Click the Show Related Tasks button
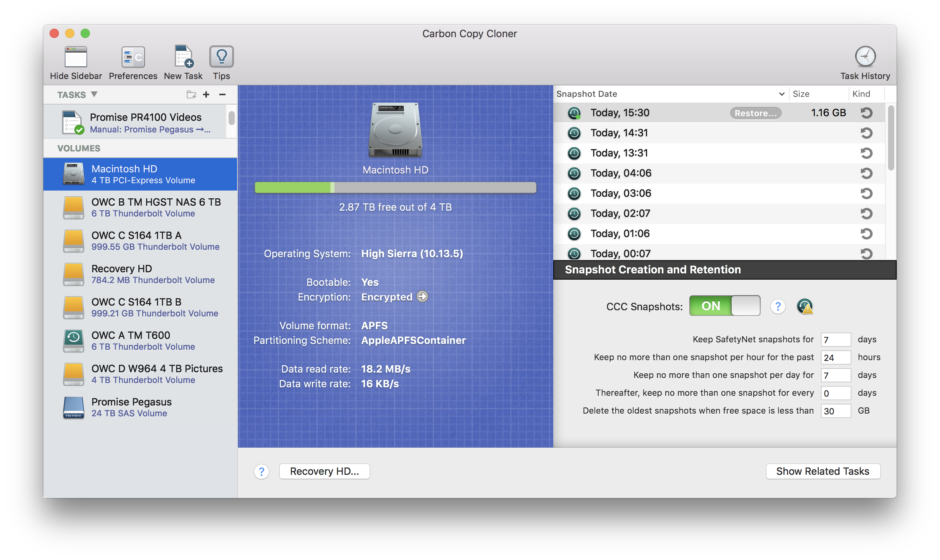The image size is (940, 560). pyautogui.click(x=823, y=471)
